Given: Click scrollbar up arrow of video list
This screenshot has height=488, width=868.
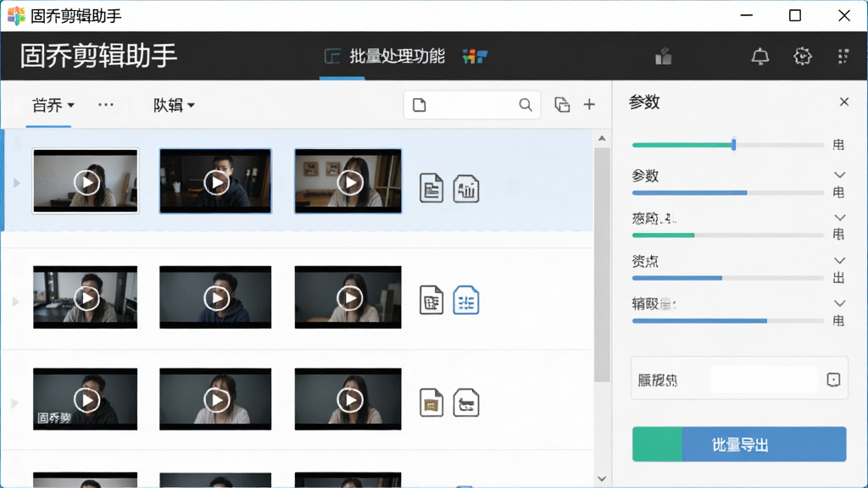Looking at the screenshot, I should (602, 138).
